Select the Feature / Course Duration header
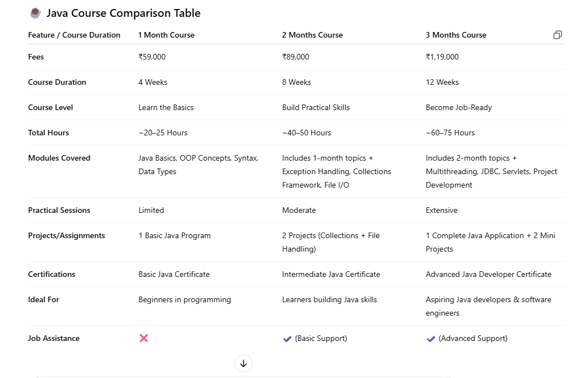Screen dimensions: 588x378 click(74, 35)
